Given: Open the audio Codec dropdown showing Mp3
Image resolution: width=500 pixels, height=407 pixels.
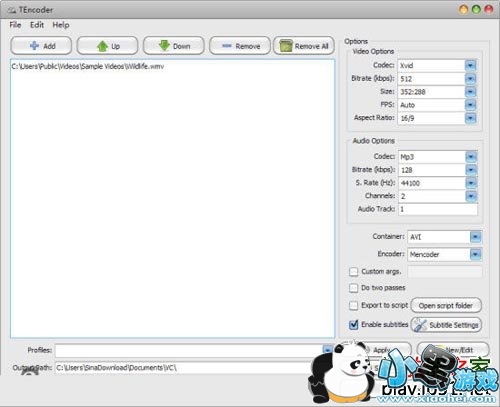Looking at the screenshot, I should pos(471,157).
